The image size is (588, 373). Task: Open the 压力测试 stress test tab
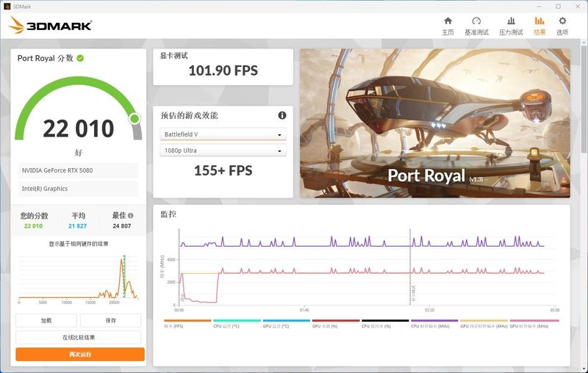[x=511, y=26]
